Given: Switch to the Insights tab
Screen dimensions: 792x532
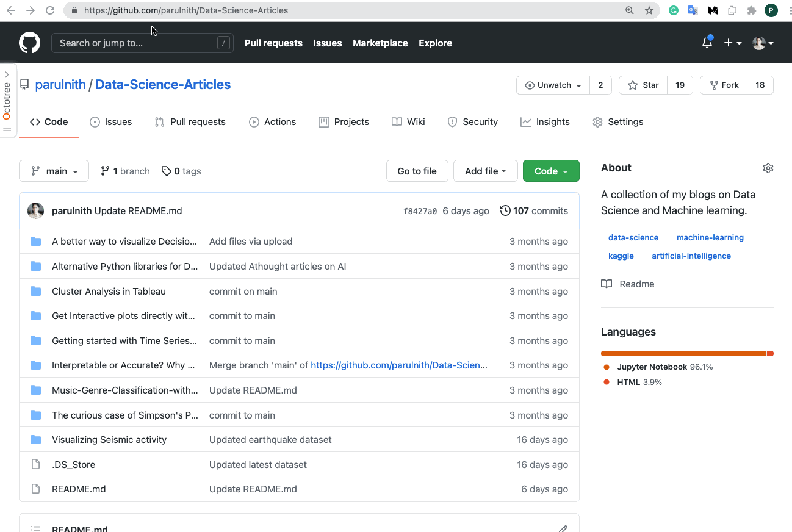Looking at the screenshot, I should point(545,122).
